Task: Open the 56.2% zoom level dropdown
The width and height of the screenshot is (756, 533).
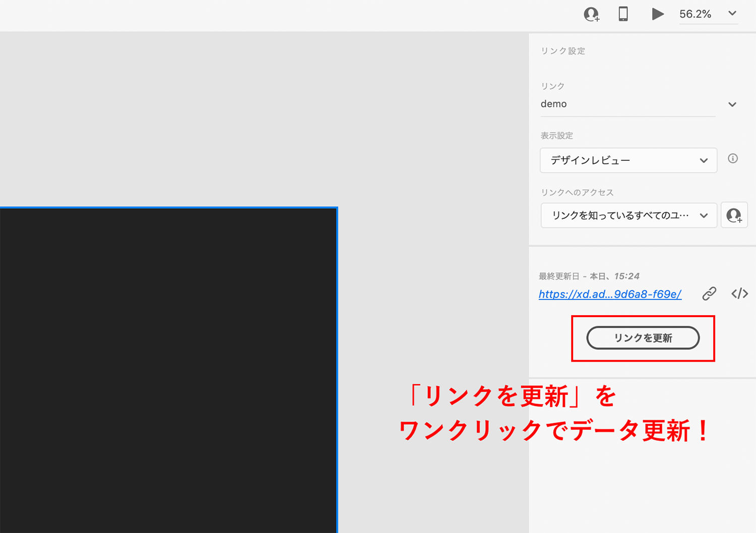Action: 708,14
